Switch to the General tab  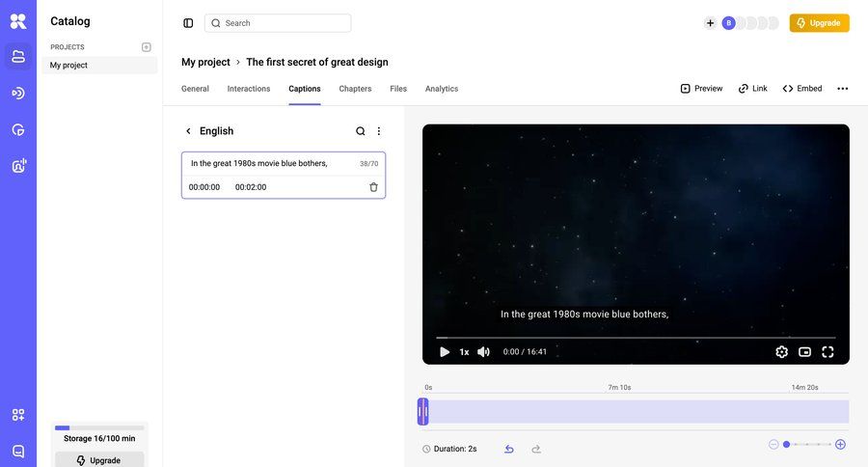tap(195, 89)
